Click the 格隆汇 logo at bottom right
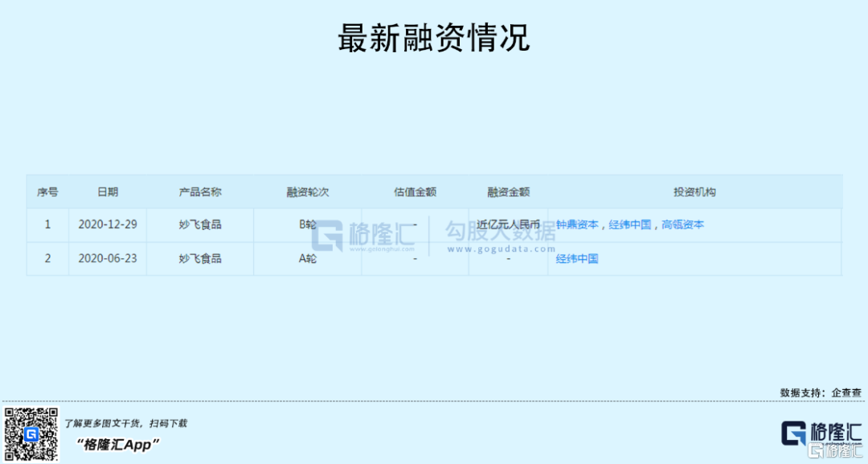 pos(821,433)
